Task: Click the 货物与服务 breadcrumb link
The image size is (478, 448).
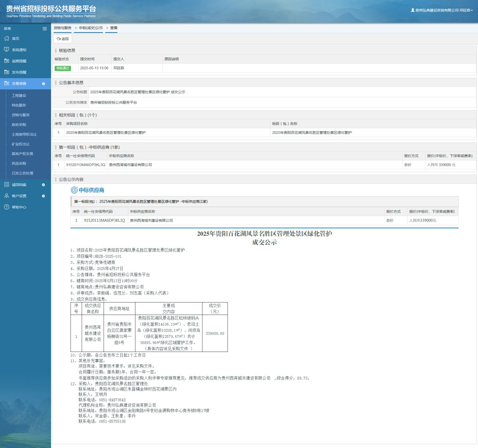Action: (63, 28)
